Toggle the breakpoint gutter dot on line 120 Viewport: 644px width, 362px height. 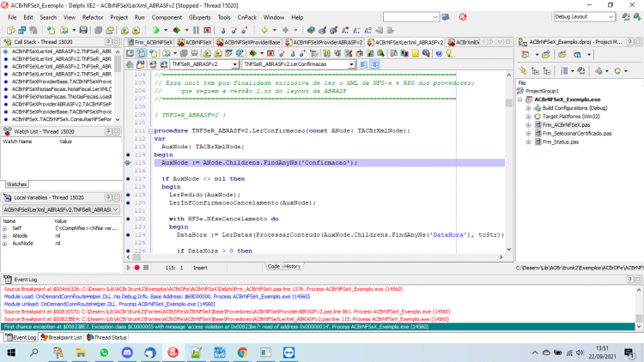128,202
